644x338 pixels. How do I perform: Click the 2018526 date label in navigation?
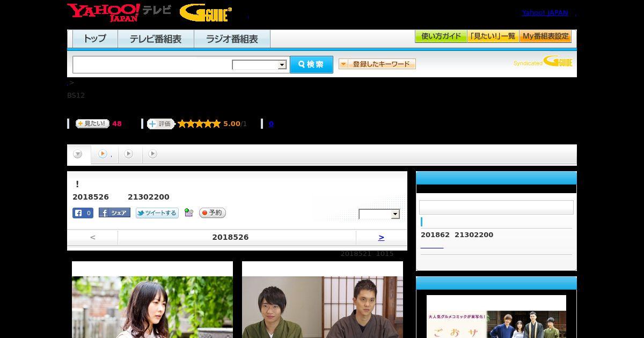pyautogui.click(x=230, y=237)
